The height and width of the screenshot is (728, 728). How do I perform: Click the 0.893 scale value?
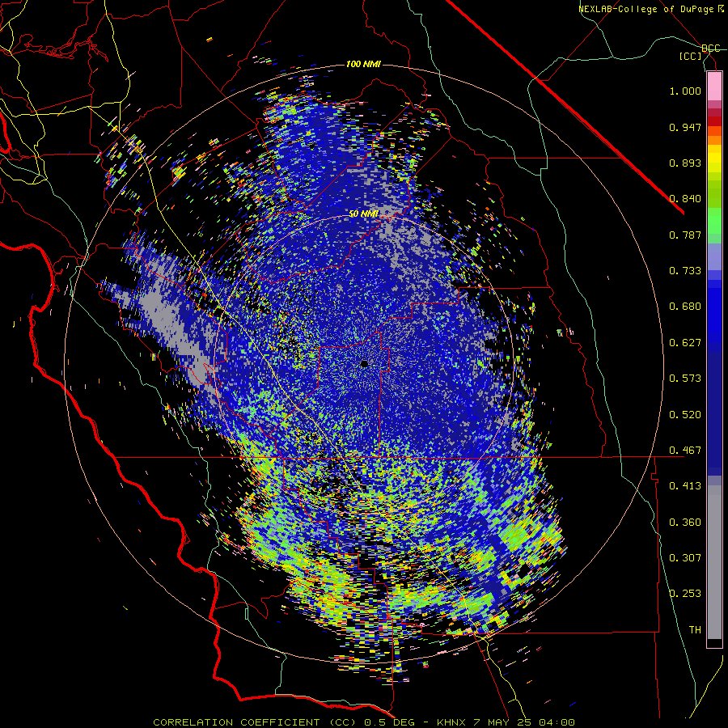pyautogui.click(x=685, y=163)
